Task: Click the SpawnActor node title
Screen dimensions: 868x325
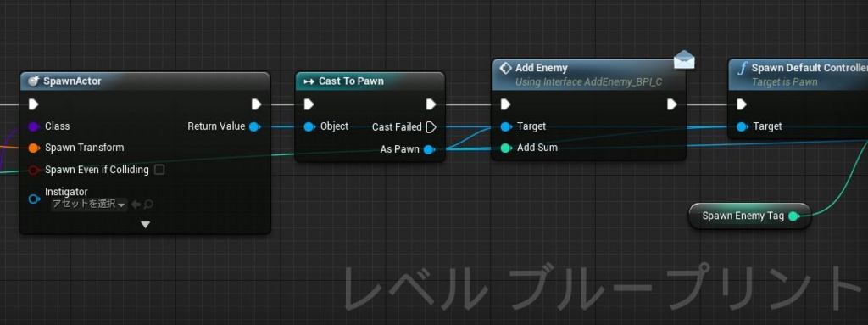Action: (x=73, y=81)
